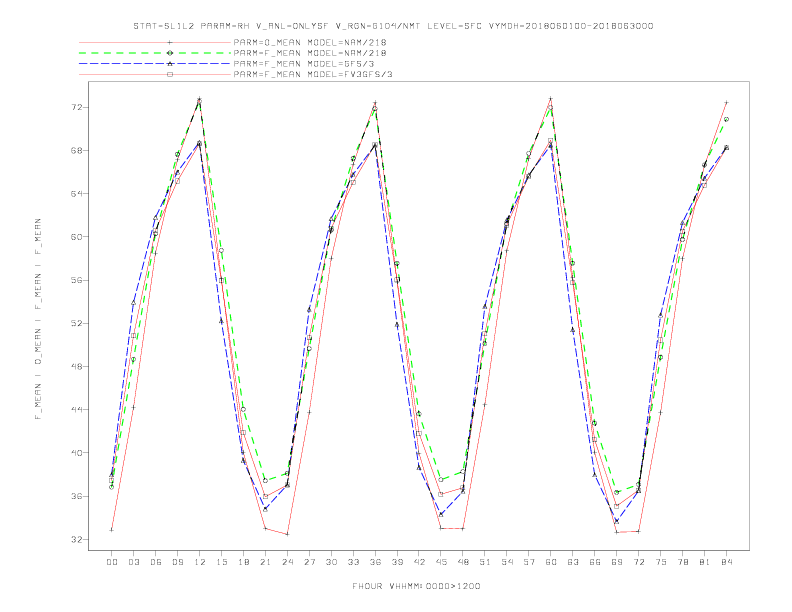Screen dimensions: 792x612
Task: Click x-axis tick label 24
Action: click(287, 562)
